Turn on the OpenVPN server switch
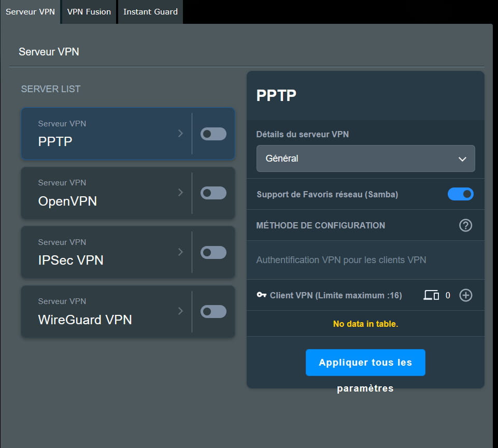498x448 pixels. tap(214, 193)
